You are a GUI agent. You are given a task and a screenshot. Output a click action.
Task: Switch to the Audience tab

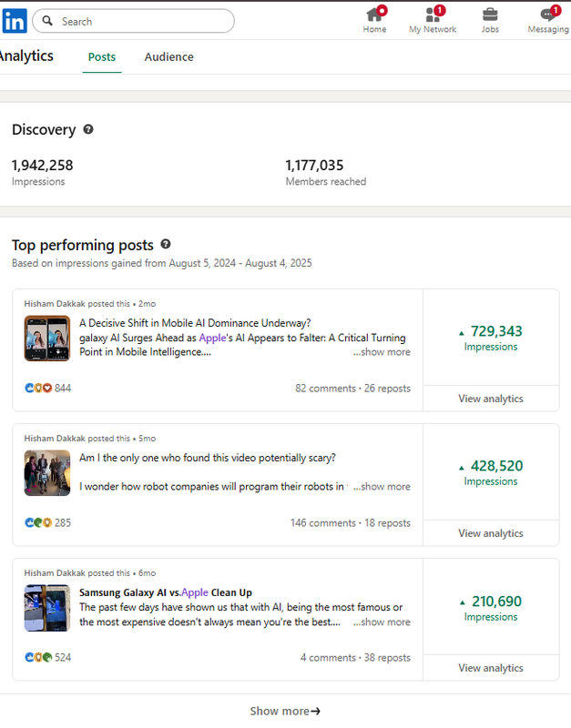[168, 57]
